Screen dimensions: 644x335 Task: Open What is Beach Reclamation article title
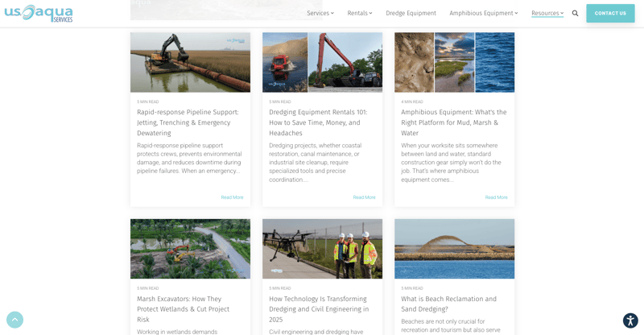click(448, 304)
